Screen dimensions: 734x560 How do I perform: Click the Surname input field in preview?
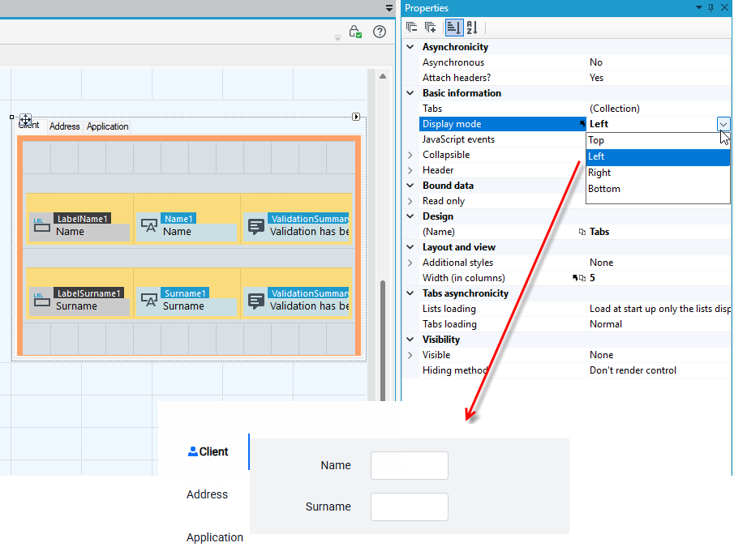pyautogui.click(x=410, y=507)
